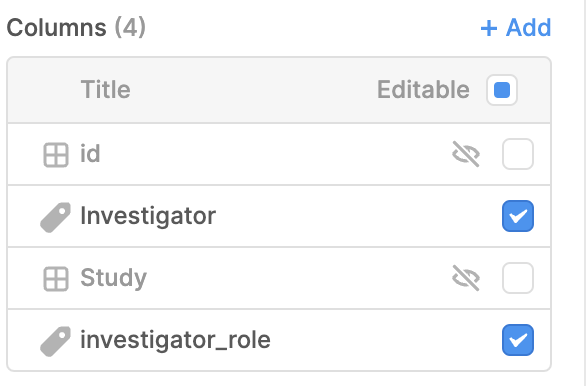586x386 pixels.
Task: Click the Editable header label
Action: point(423,90)
